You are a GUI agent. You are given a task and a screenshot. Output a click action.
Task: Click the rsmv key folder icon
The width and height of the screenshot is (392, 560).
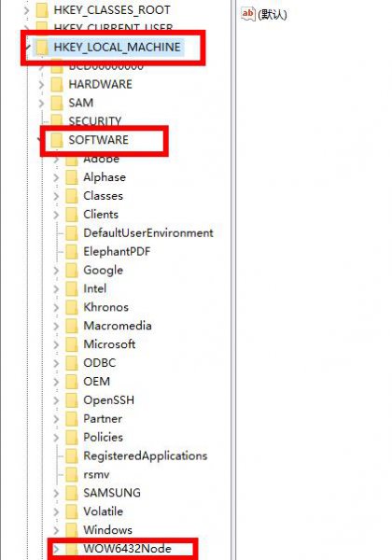72,474
